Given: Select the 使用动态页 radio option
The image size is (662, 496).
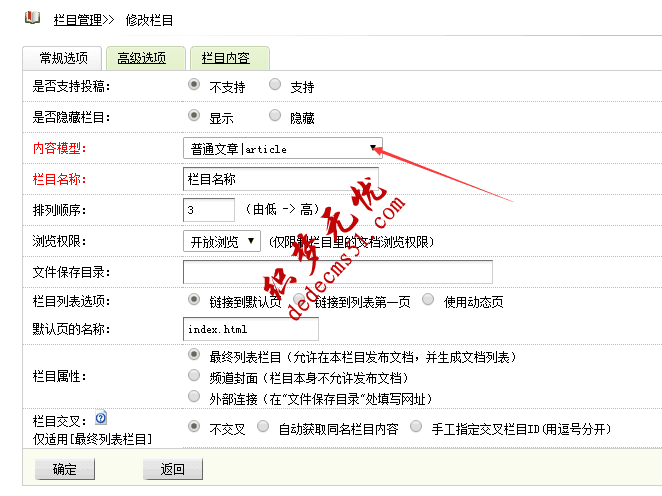Looking at the screenshot, I should click(x=428, y=299).
